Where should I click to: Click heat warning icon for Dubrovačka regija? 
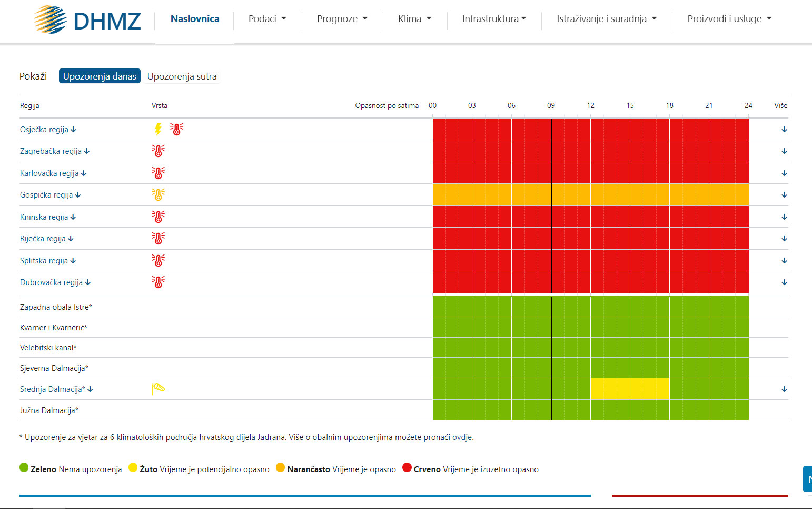(158, 282)
